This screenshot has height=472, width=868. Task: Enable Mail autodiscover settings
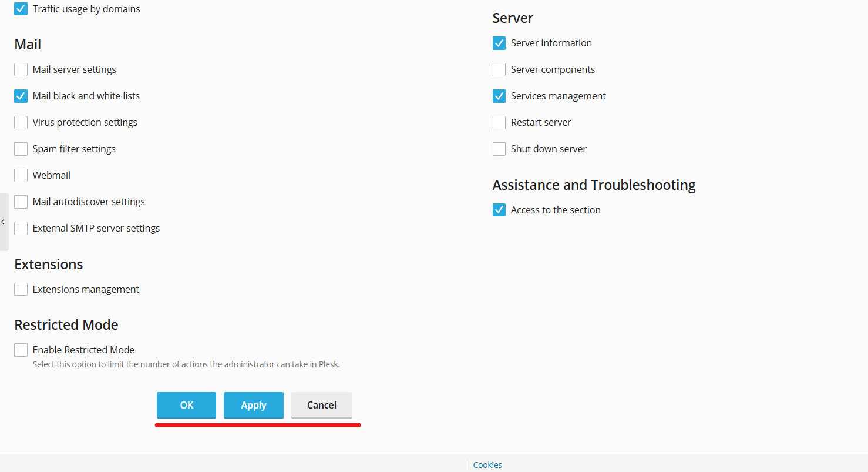coord(21,202)
